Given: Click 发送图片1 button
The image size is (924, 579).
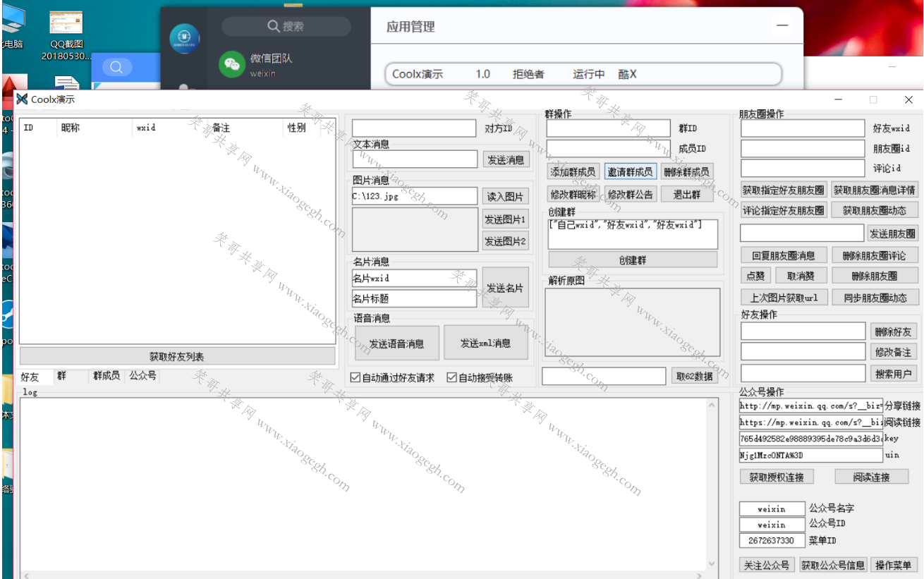Looking at the screenshot, I should click(506, 219).
